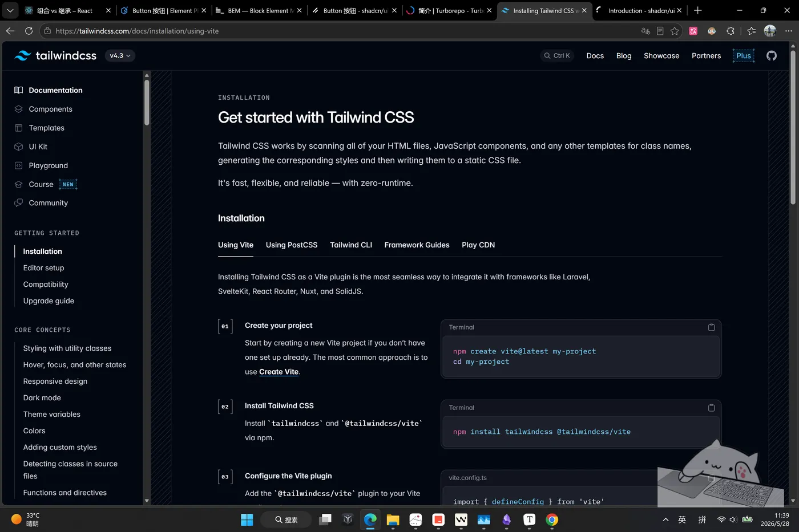799x532 pixels.
Task: Open the pink translation extension icon
Action: pos(693,31)
